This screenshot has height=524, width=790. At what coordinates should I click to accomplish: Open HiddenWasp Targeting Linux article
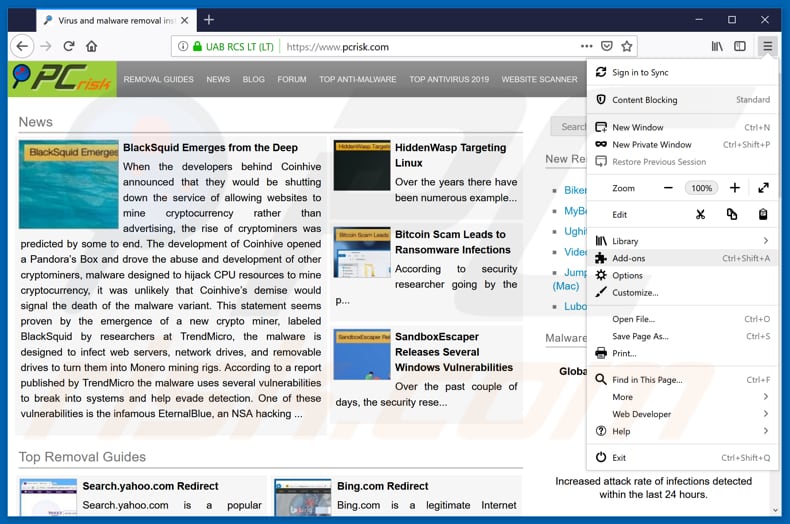tap(450, 155)
